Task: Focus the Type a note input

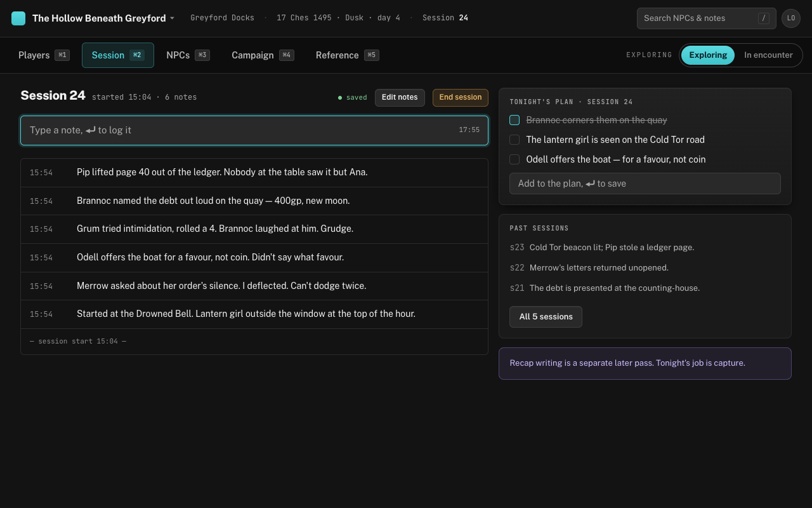Action: (x=254, y=130)
